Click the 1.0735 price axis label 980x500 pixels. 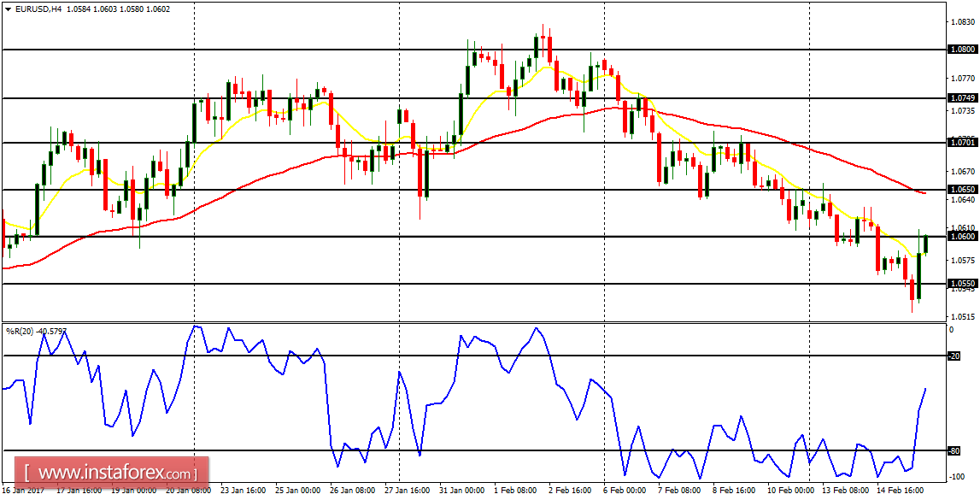pyautogui.click(x=961, y=110)
